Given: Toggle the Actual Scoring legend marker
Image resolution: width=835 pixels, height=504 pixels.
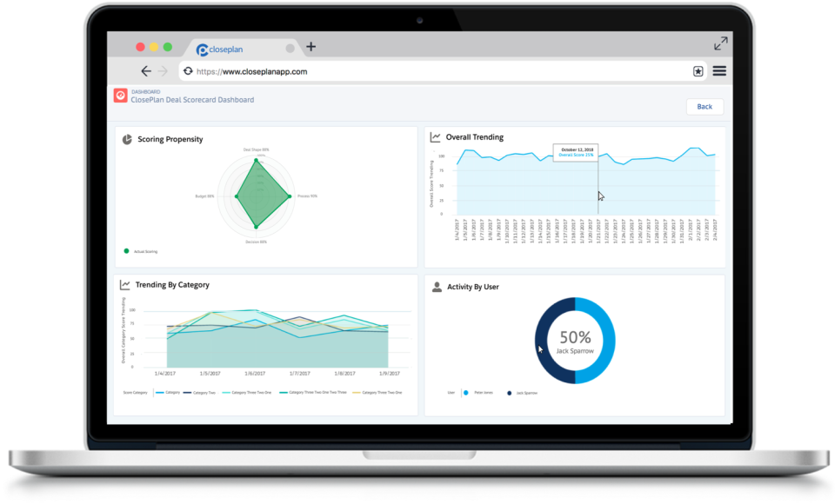Looking at the screenshot, I should (126, 251).
